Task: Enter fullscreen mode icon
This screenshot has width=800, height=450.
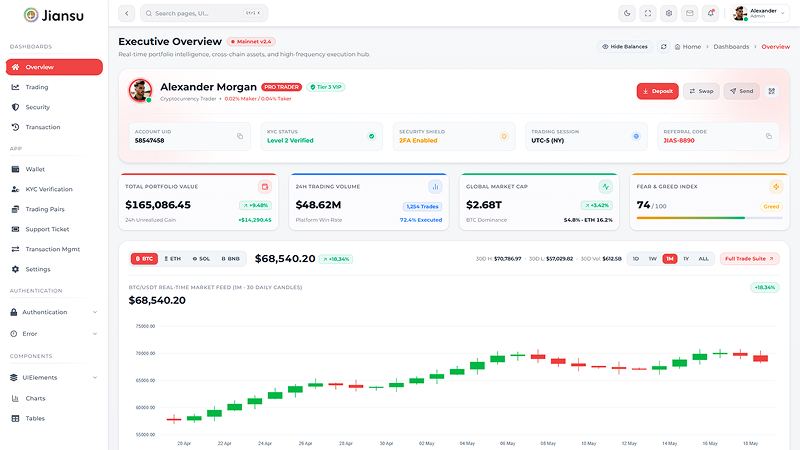Action: click(x=648, y=13)
